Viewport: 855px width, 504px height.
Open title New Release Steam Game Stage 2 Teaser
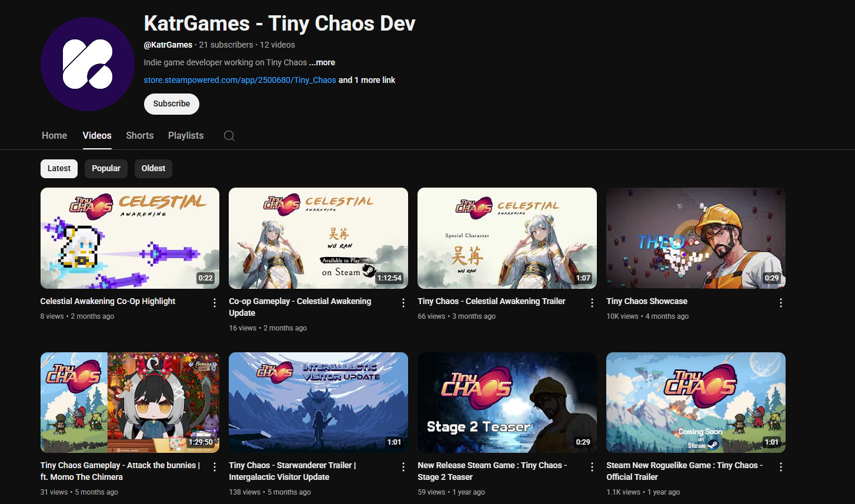click(493, 471)
